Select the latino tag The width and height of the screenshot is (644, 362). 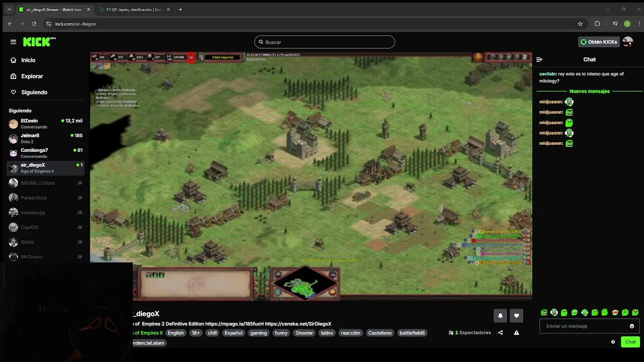pos(327,333)
